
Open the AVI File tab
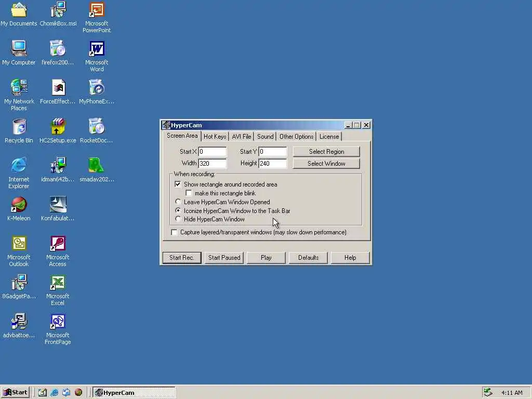point(241,137)
